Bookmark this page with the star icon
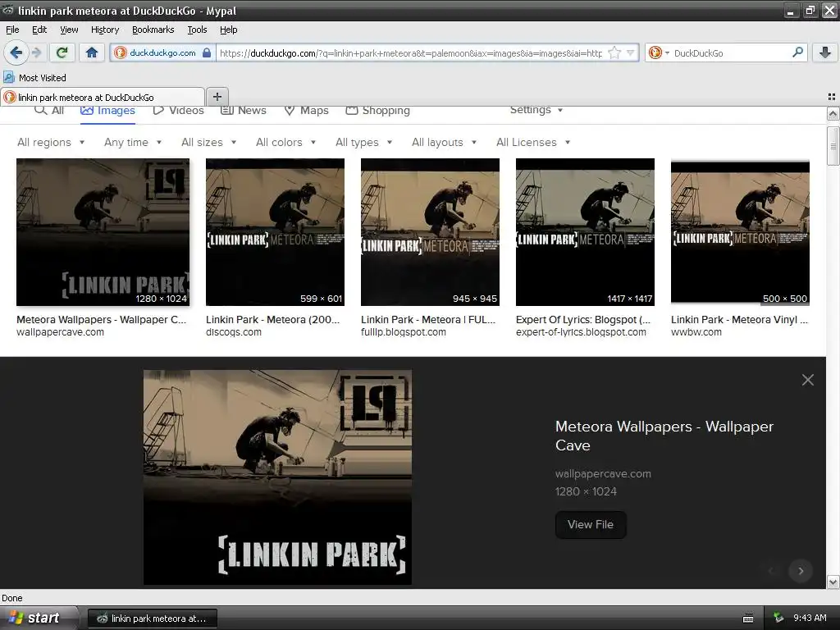The width and height of the screenshot is (840, 630). pos(614,52)
